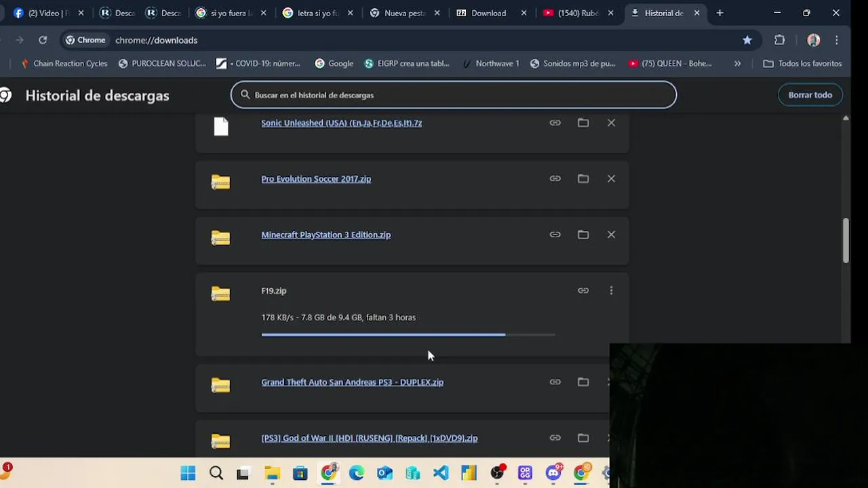Screen dimensions: 868x488
Task: Switch to Nueva pestaña tab
Action: [406, 13]
